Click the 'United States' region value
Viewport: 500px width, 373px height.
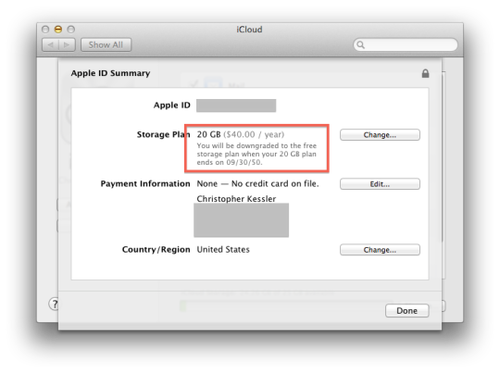point(223,250)
